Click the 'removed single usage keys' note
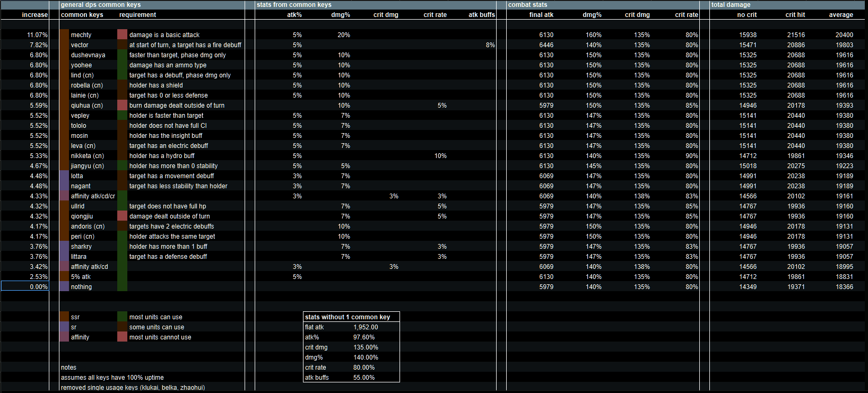The height and width of the screenshot is (393, 868). pos(133,388)
